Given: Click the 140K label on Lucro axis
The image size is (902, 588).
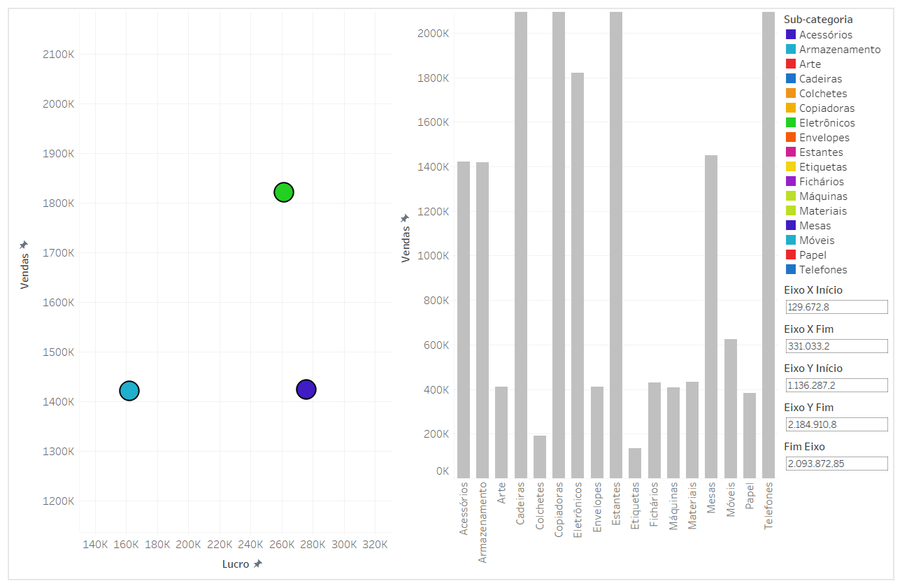Looking at the screenshot, I should tap(95, 544).
